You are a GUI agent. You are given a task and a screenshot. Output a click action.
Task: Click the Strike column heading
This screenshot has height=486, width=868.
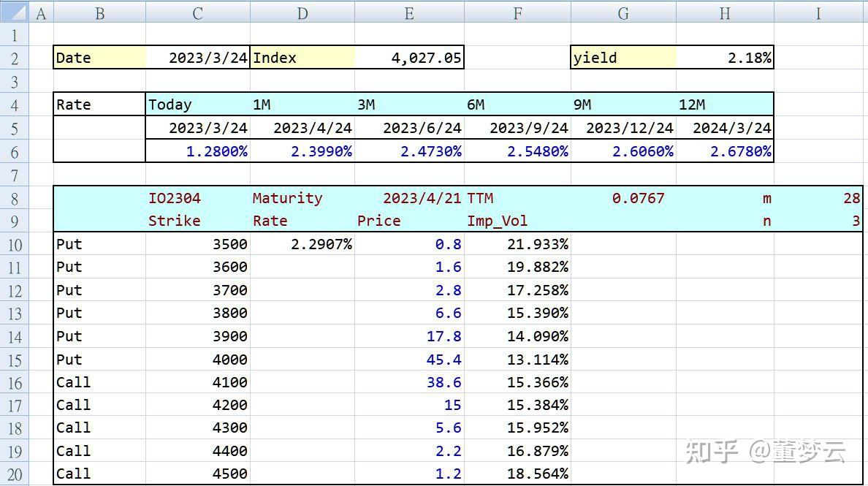tap(197, 221)
